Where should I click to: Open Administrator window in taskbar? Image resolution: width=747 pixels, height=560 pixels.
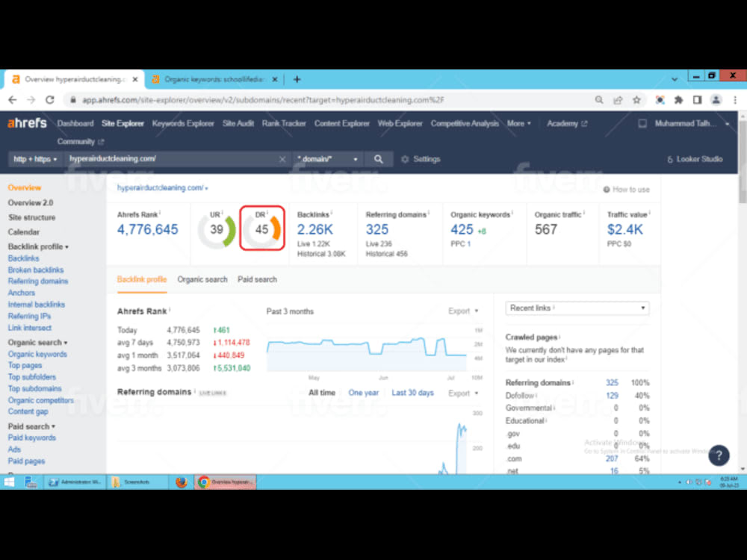point(75,482)
